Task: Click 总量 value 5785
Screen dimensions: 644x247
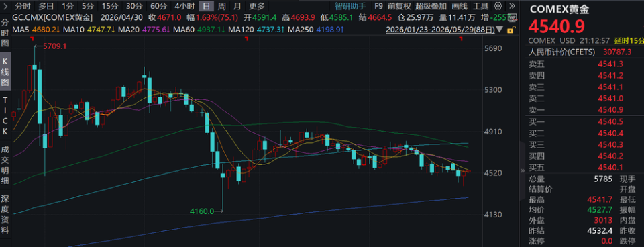Action: (x=603, y=179)
